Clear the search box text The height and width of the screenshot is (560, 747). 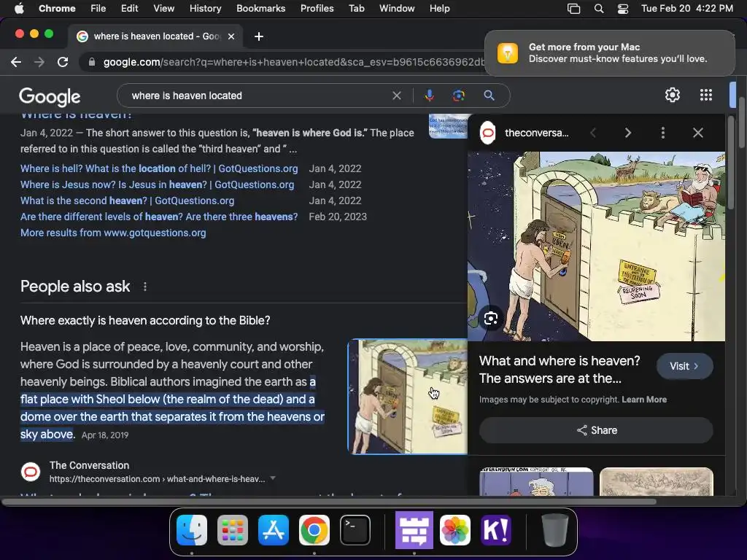tap(396, 96)
